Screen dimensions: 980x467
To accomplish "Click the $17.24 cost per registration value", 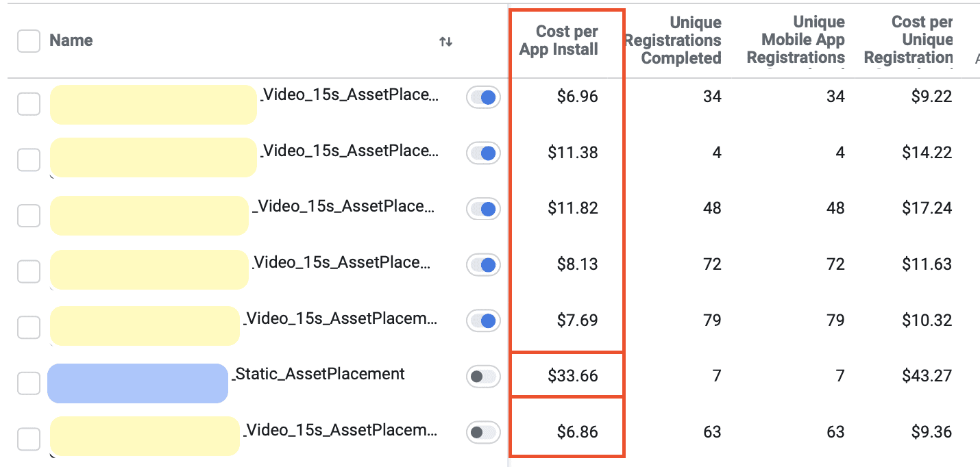I will coord(927,208).
